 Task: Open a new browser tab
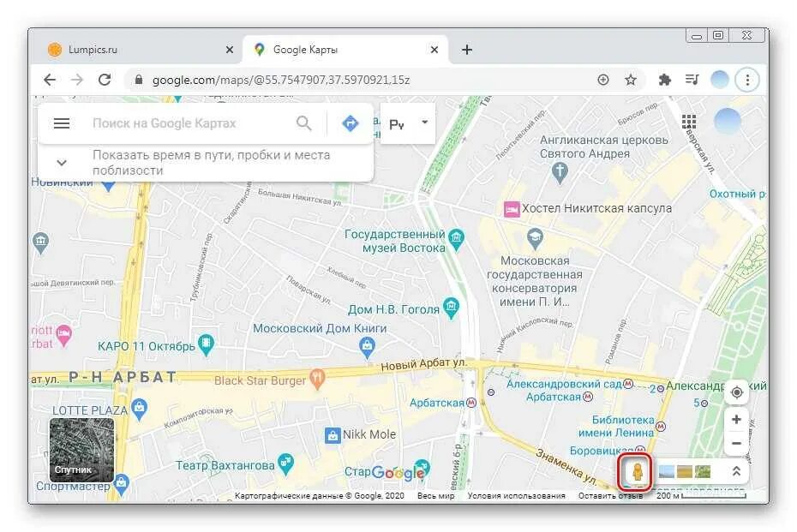pyautogui.click(x=466, y=50)
